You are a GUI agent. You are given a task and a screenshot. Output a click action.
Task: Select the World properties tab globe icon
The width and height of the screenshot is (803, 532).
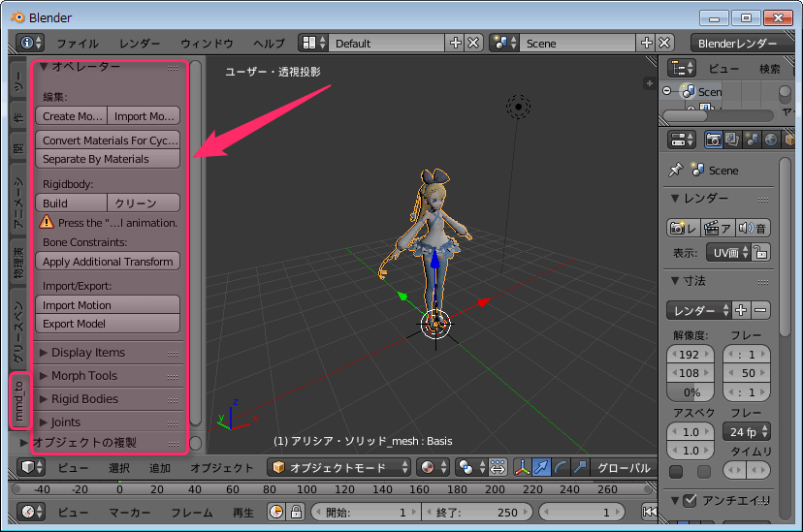point(771,140)
